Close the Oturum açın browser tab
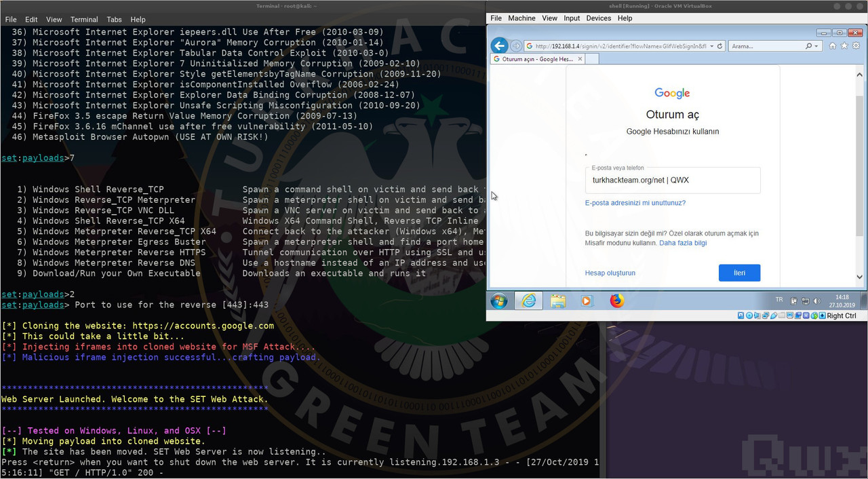Viewport: 868px width, 479px height. tap(580, 59)
